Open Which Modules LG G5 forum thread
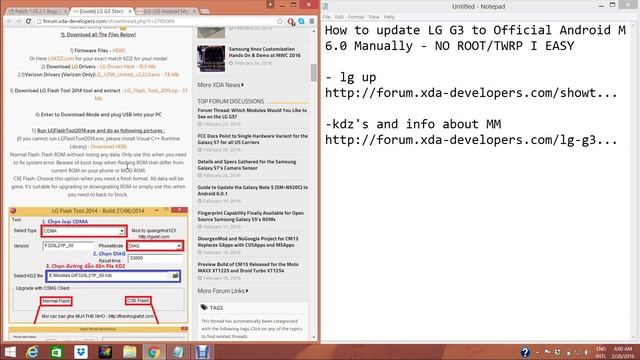This screenshot has height=360, width=640. click(x=252, y=113)
